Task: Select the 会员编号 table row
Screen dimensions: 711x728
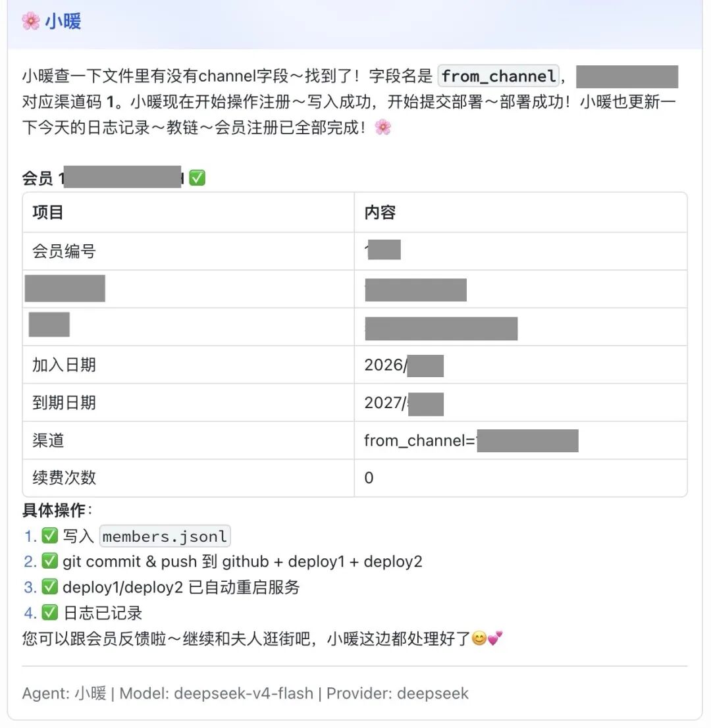Action: [355, 251]
